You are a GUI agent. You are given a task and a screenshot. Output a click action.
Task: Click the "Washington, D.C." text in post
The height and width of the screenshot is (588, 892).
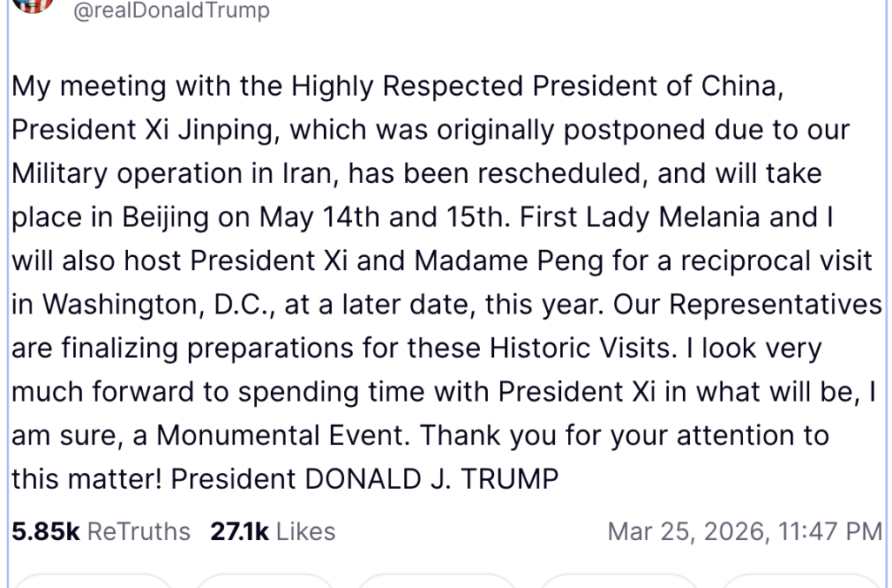tap(147, 304)
